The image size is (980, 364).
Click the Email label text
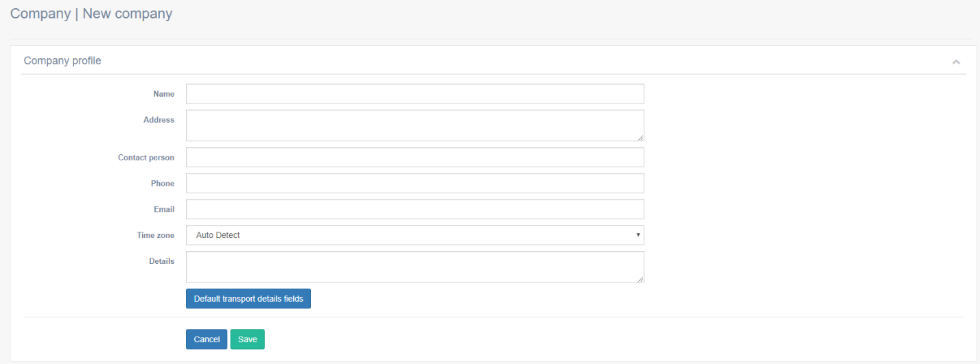pyautogui.click(x=164, y=209)
